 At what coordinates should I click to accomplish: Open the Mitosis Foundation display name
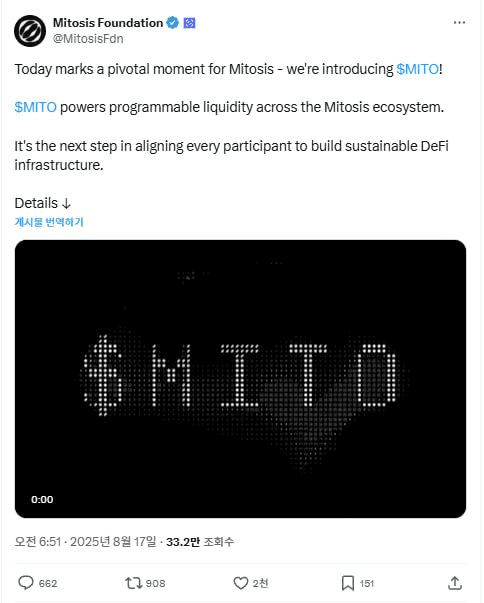(x=108, y=23)
